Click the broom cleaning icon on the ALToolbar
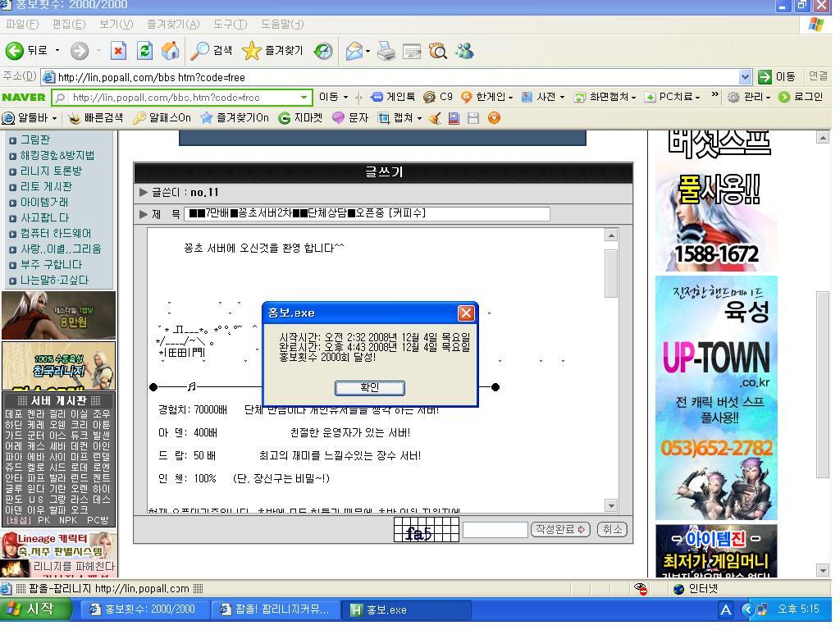Image resolution: width=840 pixels, height=630 pixels. (x=435, y=118)
